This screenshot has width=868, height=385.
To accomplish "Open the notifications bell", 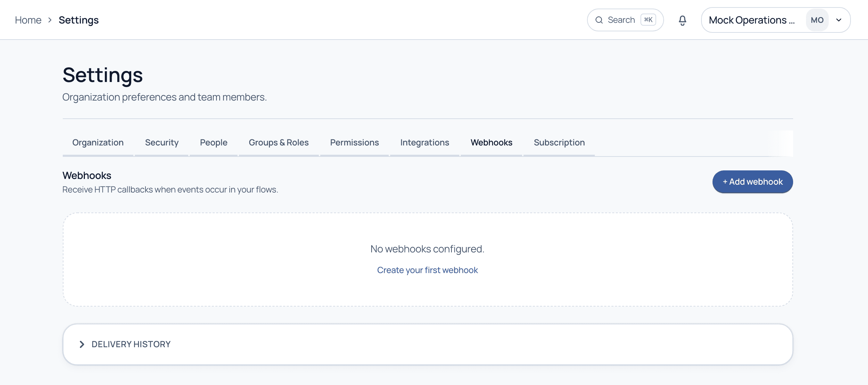I will pyautogui.click(x=682, y=20).
